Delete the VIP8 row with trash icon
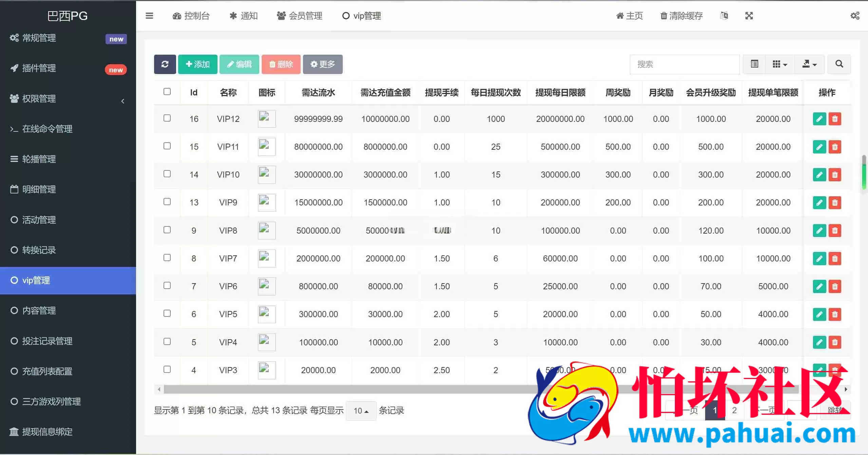The height and width of the screenshot is (455, 868). click(x=835, y=231)
